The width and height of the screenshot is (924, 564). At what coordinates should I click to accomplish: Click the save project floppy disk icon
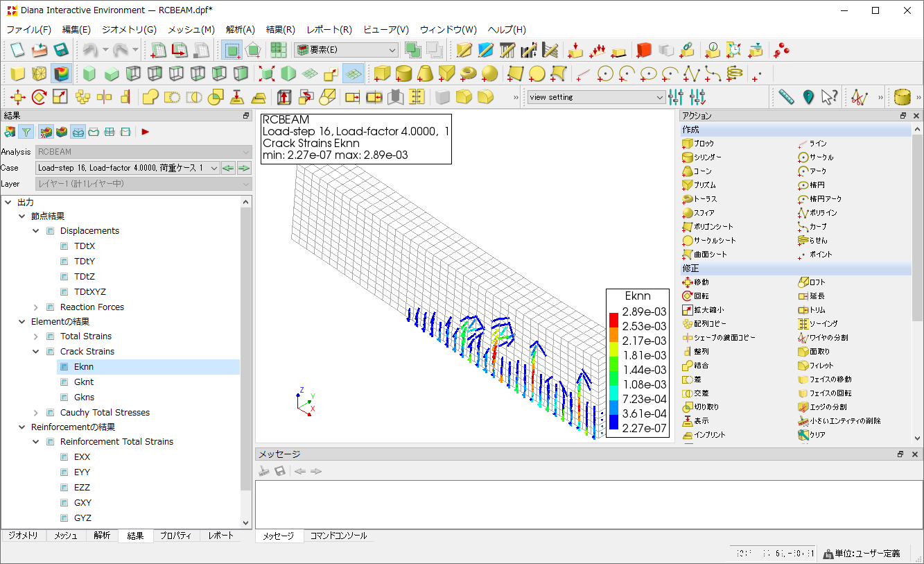(61, 50)
